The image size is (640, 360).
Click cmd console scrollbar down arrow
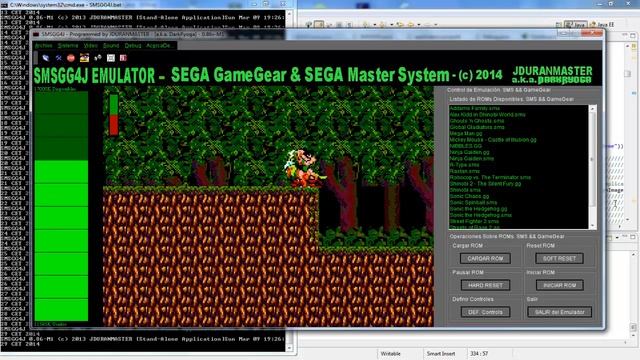(289, 348)
